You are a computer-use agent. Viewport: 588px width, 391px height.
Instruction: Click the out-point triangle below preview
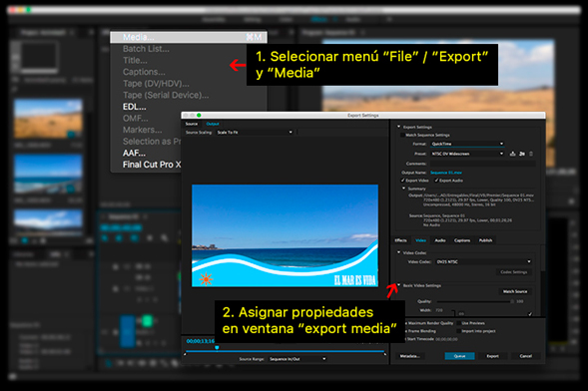pyautogui.click(x=385, y=354)
